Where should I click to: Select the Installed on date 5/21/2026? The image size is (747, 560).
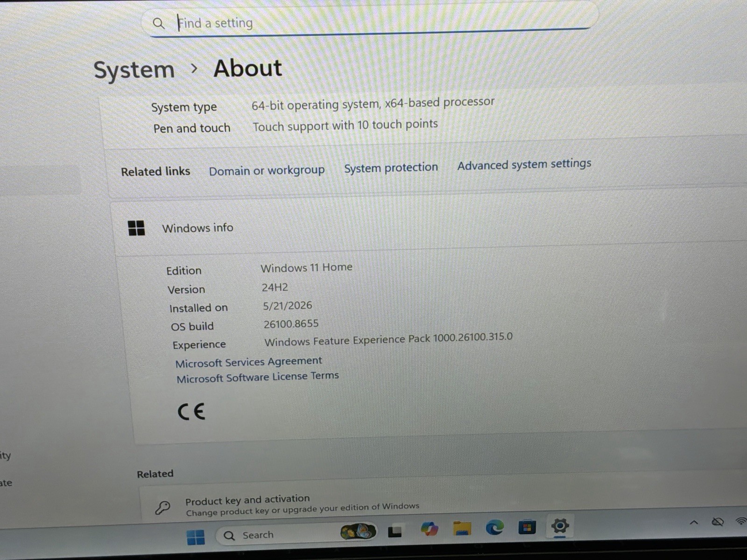[287, 306]
